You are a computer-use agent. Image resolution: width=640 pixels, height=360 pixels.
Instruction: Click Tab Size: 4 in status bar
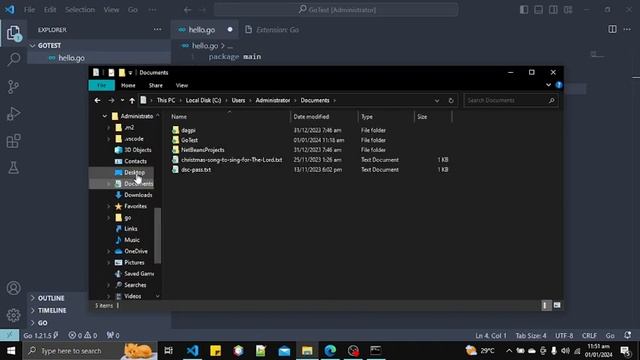pyautogui.click(x=531, y=336)
